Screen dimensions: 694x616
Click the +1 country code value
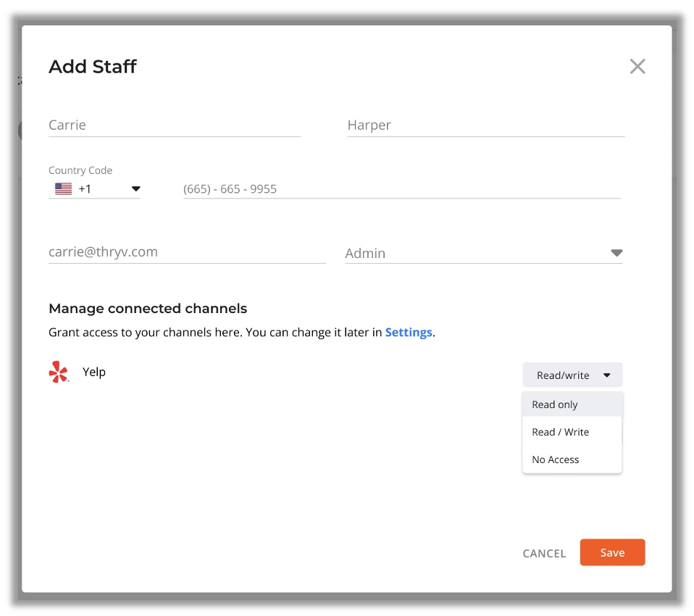coord(85,189)
